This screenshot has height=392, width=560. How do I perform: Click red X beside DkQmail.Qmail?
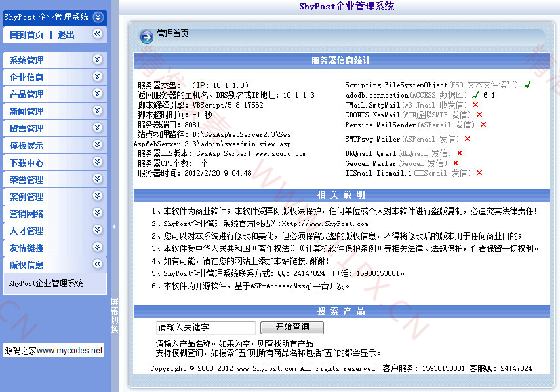pyautogui.click(x=460, y=153)
